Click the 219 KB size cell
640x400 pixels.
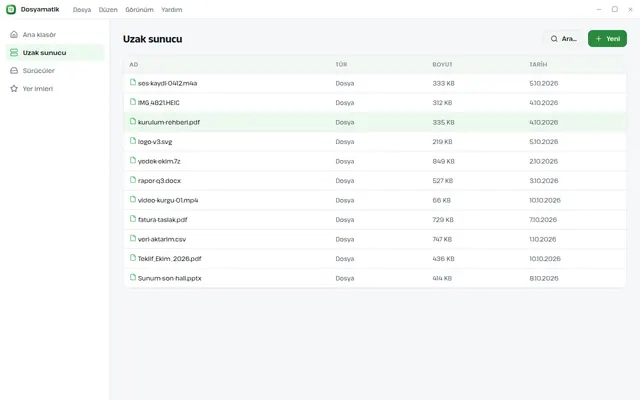pyautogui.click(x=442, y=142)
